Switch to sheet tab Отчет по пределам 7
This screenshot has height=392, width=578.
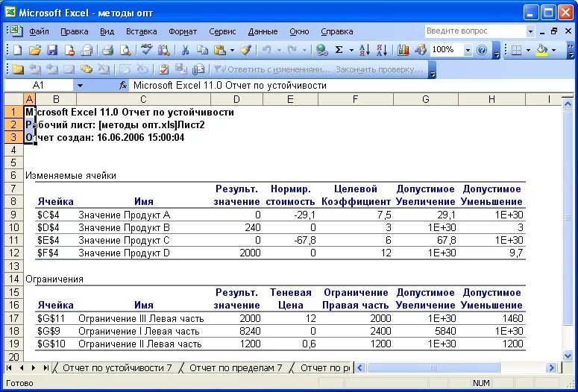[236, 367]
